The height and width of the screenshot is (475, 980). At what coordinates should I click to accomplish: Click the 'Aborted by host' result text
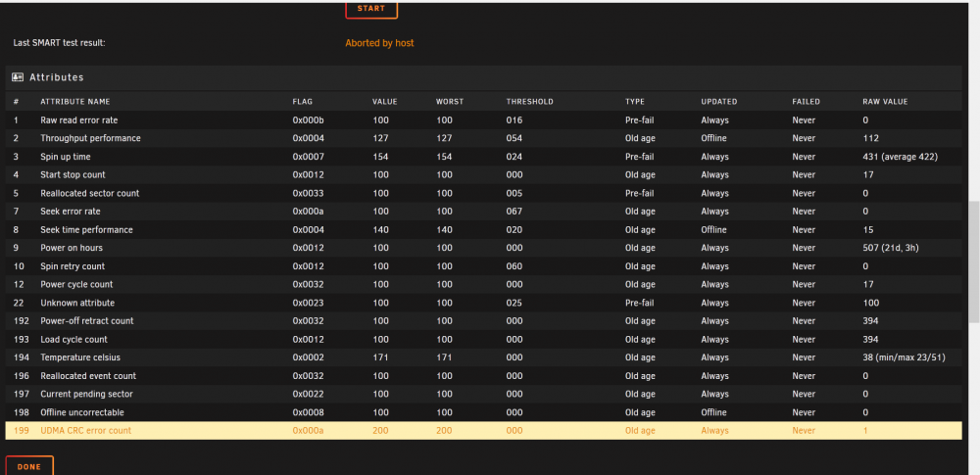tap(379, 43)
